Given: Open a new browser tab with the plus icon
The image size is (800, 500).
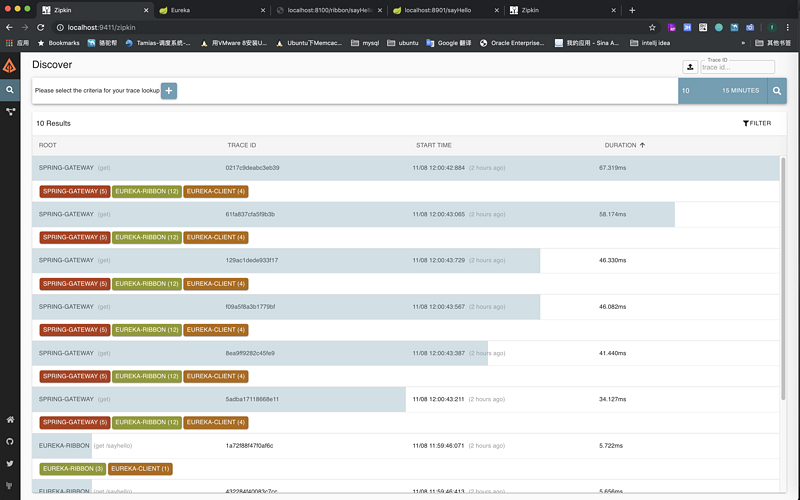Looking at the screenshot, I should coord(632,10).
